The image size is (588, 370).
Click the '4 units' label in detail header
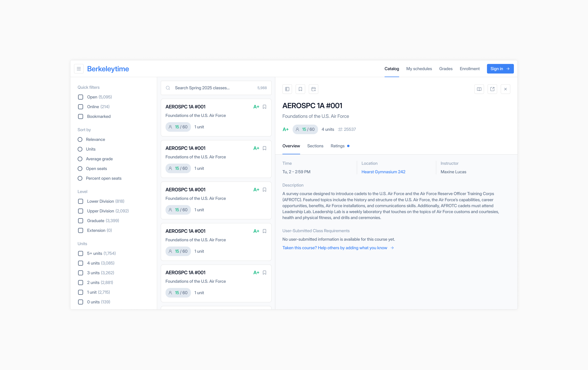click(328, 129)
